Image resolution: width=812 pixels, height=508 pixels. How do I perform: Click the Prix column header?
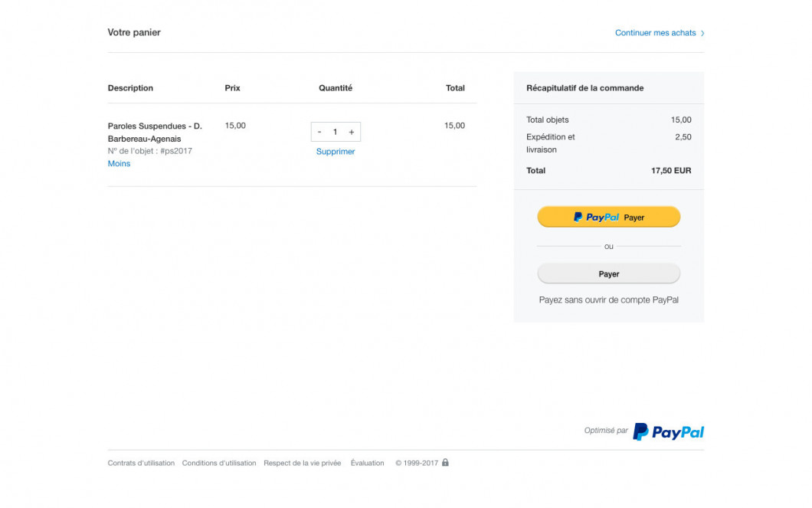(x=233, y=88)
